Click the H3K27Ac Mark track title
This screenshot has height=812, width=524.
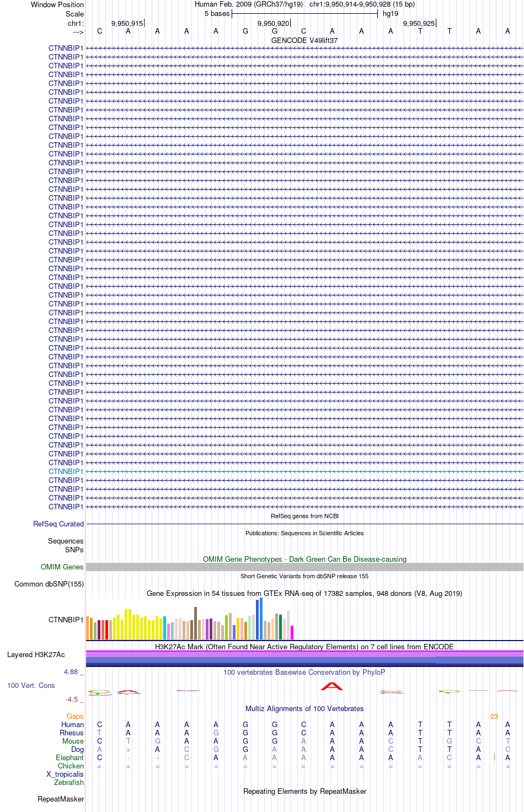[x=304, y=647]
